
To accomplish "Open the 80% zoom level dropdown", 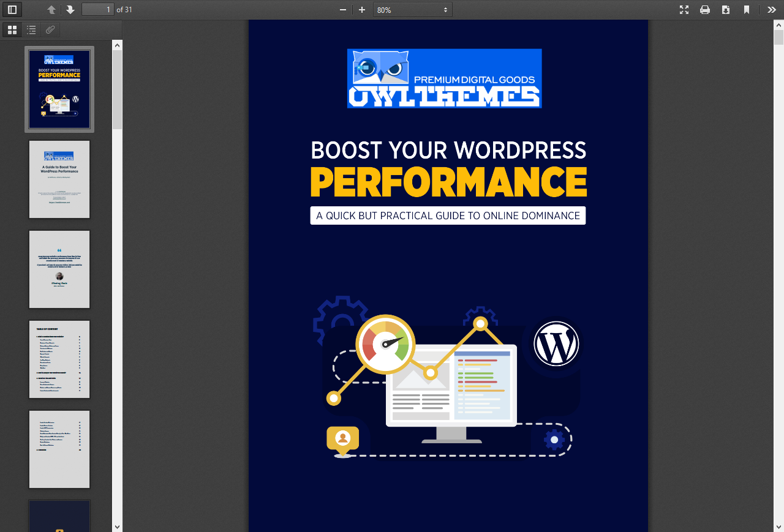I will click(x=410, y=9).
